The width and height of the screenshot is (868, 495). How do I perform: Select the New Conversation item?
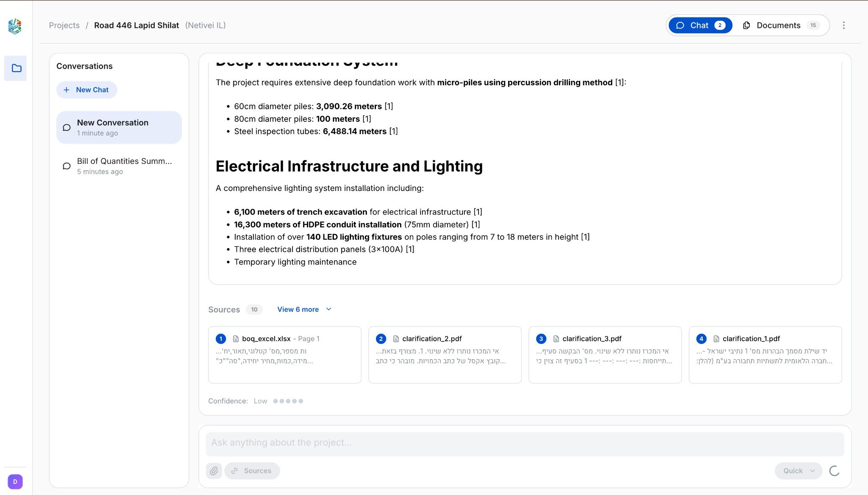click(119, 127)
